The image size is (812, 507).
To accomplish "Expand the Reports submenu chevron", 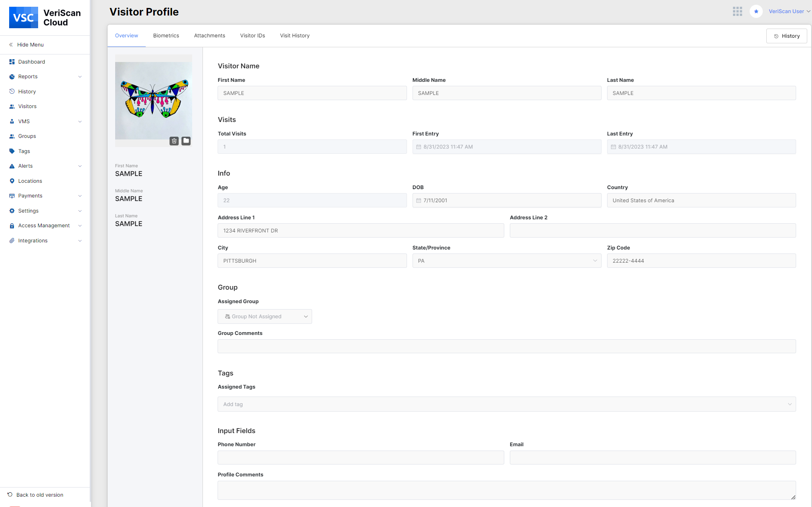I will [80, 77].
